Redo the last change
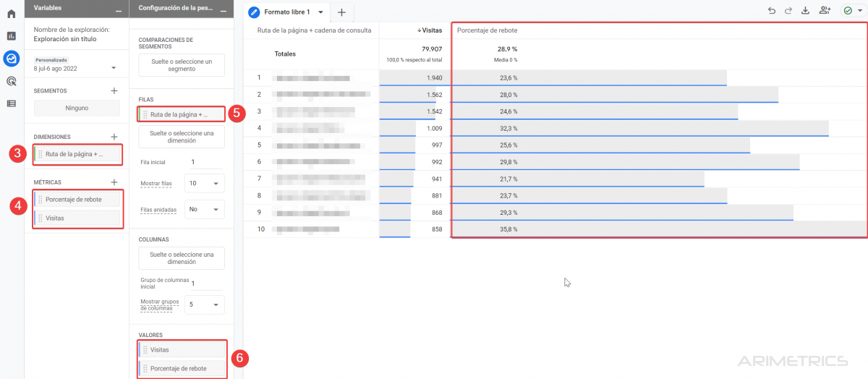Viewport: 868px width, 379px height. (788, 11)
